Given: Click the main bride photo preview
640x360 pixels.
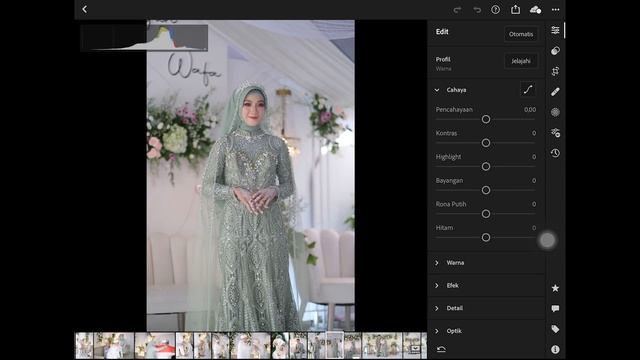Looking at the screenshot, I should pyautogui.click(x=251, y=176).
